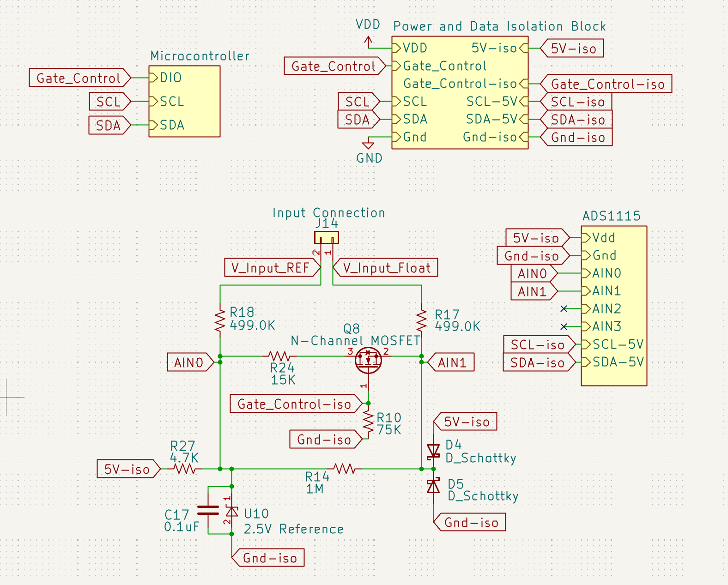Click the 5V-iso label above D4
This screenshot has width=728, height=585.
pyautogui.click(x=465, y=422)
